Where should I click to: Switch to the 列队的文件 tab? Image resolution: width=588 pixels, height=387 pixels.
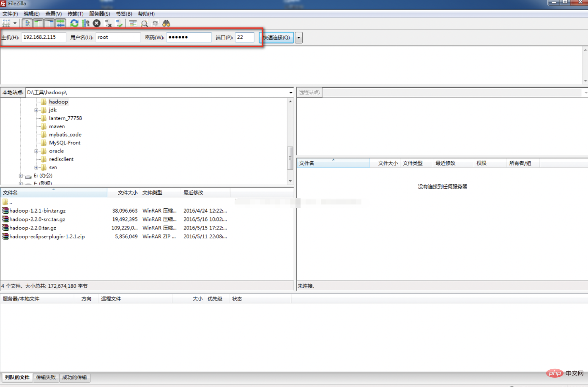point(17,377)
